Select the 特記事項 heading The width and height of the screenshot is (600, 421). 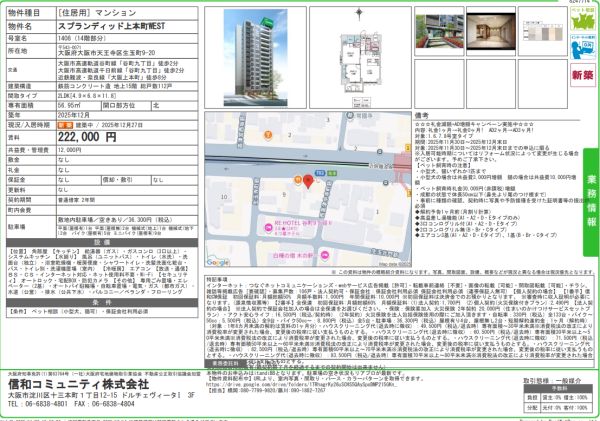coord(217,280)
